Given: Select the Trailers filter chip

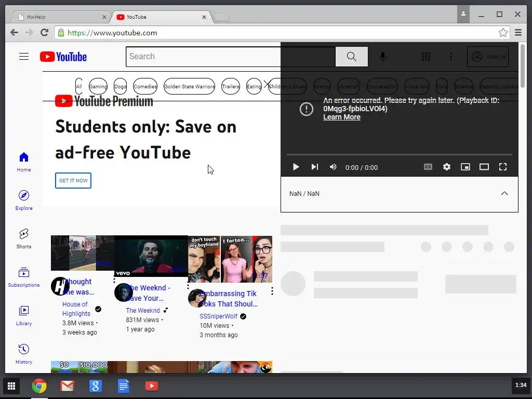Looking at the screenshot, I should (231, 87).
